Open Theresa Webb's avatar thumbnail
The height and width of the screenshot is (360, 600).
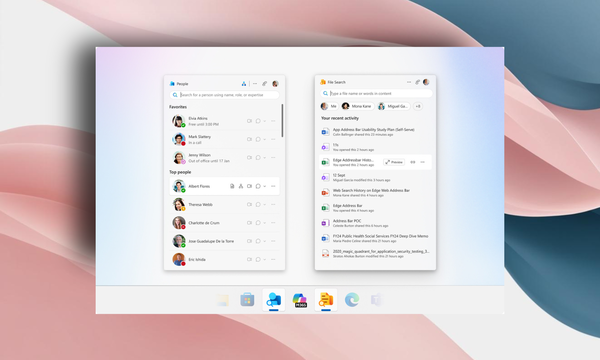point(179,205)
